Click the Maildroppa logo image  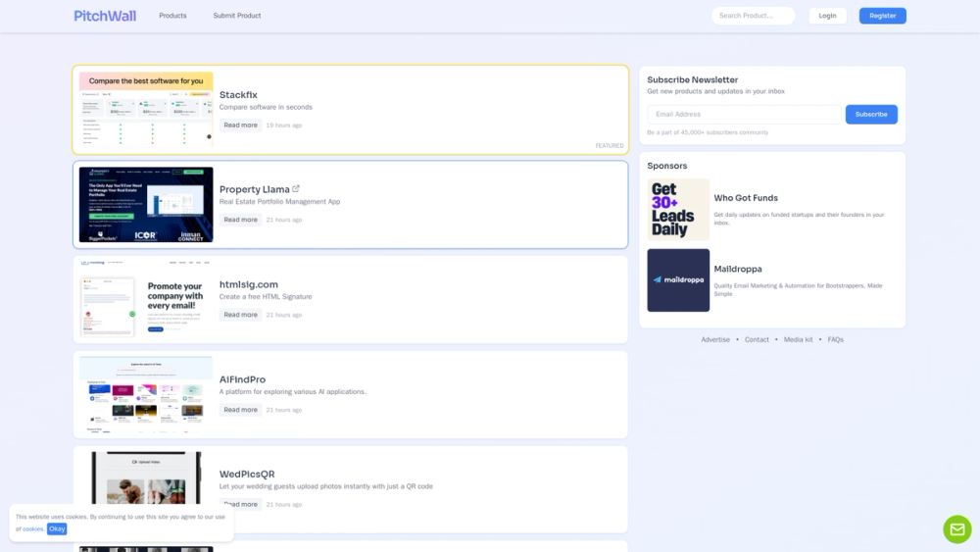coord(678,280)
